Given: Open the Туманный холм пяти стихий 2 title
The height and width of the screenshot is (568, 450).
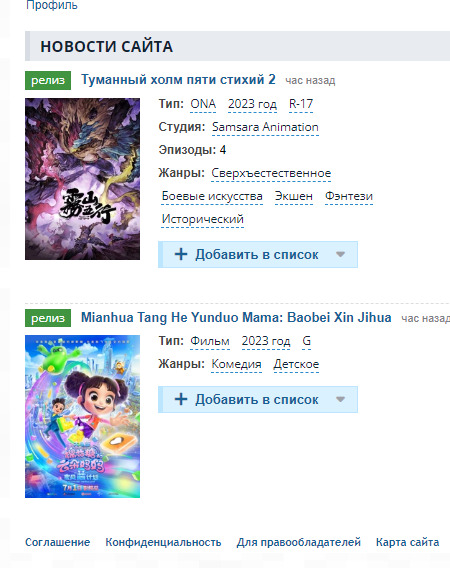Looking at the screenshot, I should (178, 80).
